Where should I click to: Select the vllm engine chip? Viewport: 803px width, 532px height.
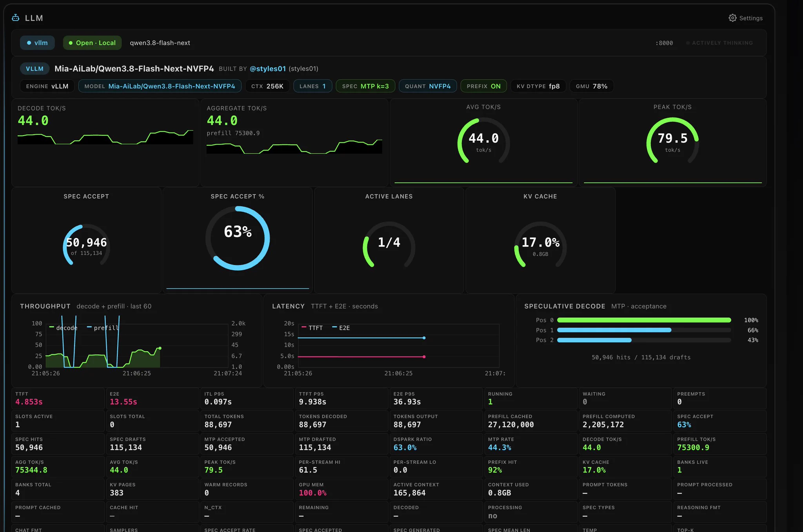(37, 43)
